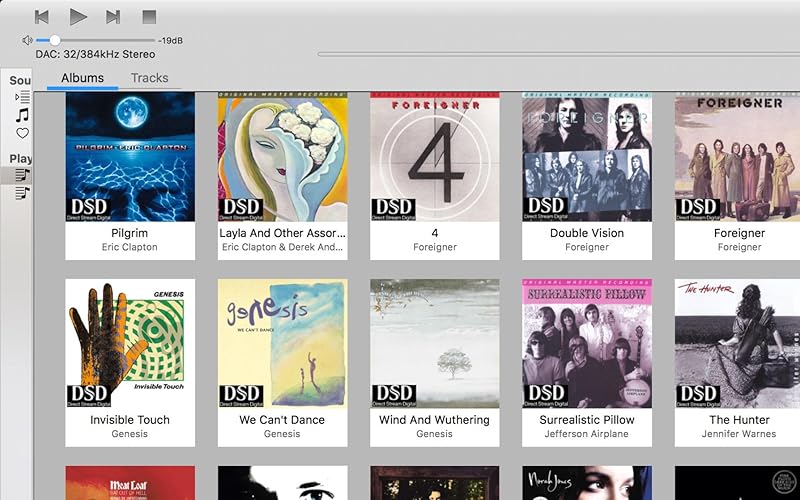800x500 pixels.
Task: Click the 'Jefferson Airplane' artist name
Action: pos(587,434)
